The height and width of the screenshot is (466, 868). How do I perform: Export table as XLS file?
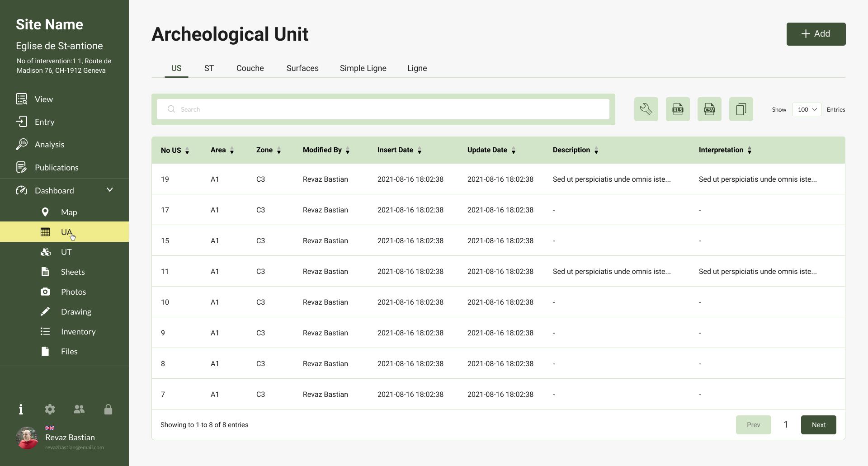(x=678, y=109)
